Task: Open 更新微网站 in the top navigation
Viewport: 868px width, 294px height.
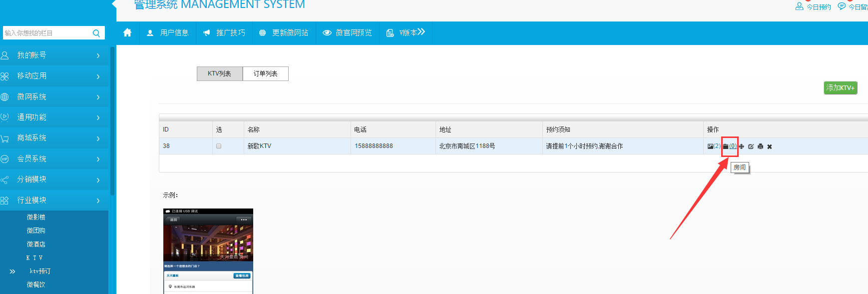Action: click(284, 33)
